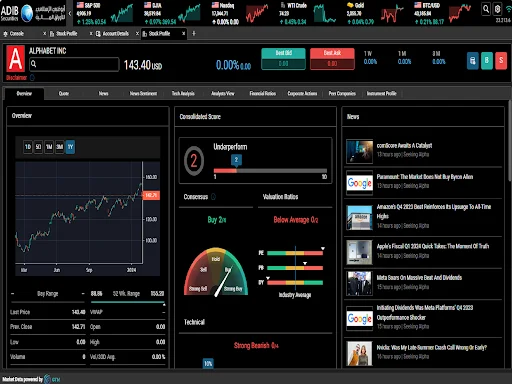Open Apple Fiscal Q1 2024 news article
Viewport: 512px width, 384px height.
(x=433, y=246)
